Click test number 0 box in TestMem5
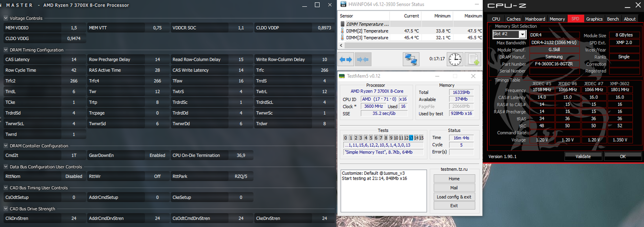 click(346, 137)
